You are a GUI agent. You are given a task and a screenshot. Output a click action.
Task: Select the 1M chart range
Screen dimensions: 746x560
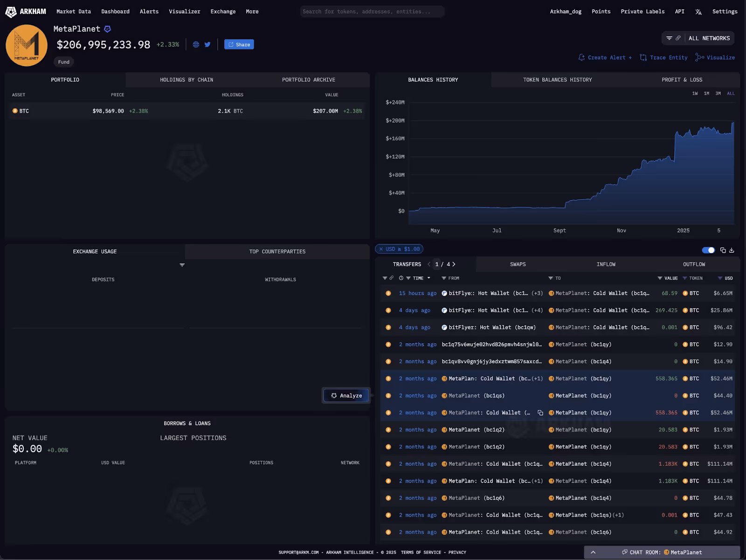[706, 94]
